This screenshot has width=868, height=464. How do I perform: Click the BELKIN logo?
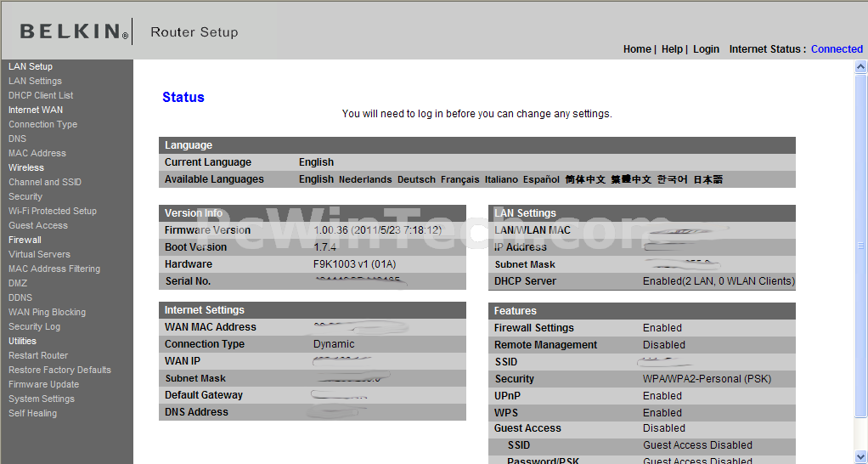point(74,31)
